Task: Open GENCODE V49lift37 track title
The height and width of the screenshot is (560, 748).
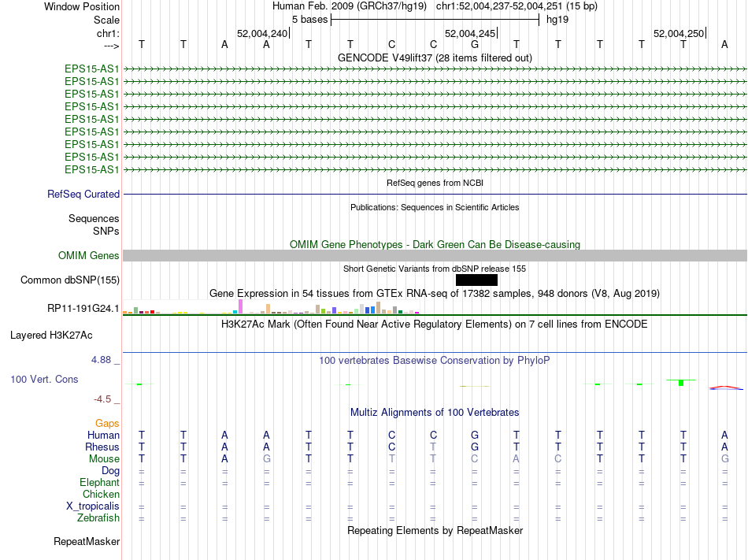Action: pyautogui.click(x=435, y=57)
